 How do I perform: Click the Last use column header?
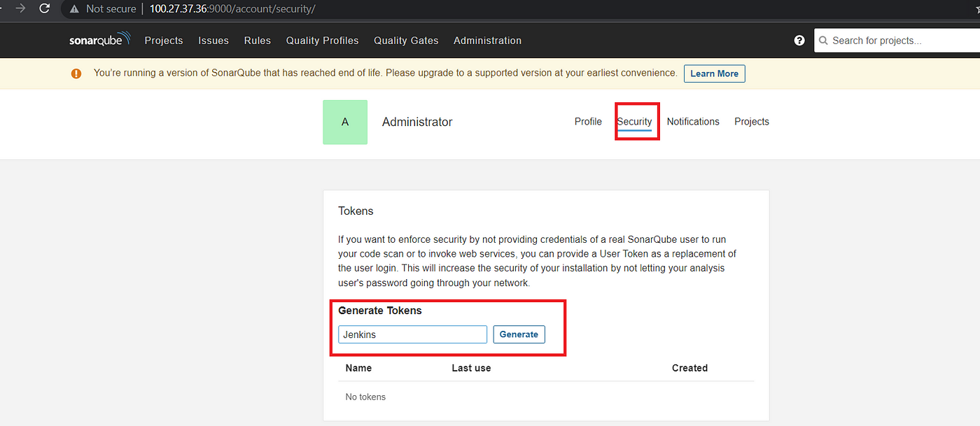pos(471,368)
